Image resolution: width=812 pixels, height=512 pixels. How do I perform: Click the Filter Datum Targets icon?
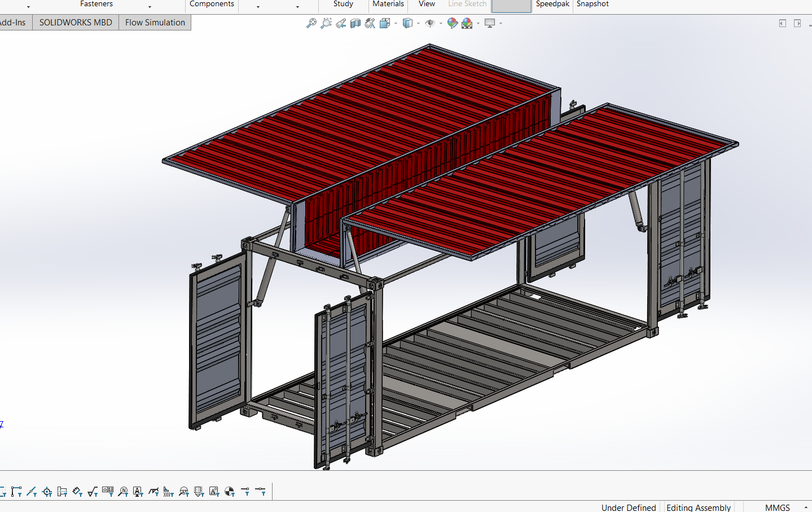[184, 492]
